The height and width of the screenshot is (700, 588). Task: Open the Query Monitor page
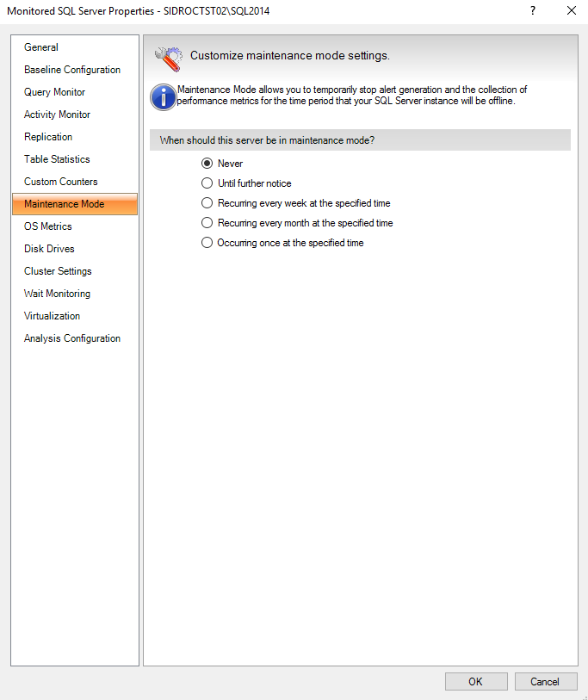point(54,92)
